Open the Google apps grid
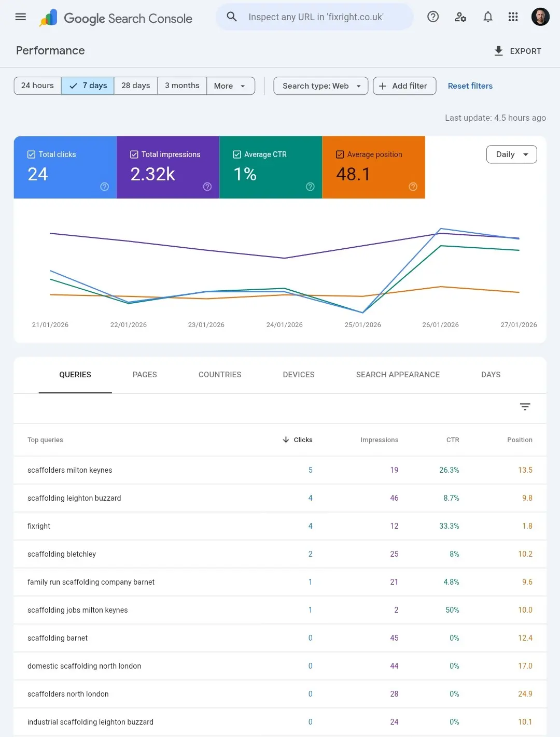 513,17
